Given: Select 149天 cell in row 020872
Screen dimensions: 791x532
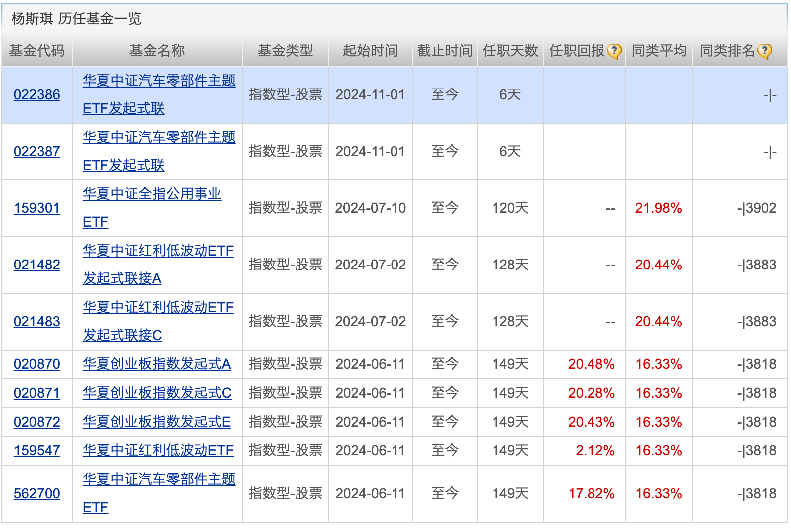Looking at the screenshot, I should (510, 422).
